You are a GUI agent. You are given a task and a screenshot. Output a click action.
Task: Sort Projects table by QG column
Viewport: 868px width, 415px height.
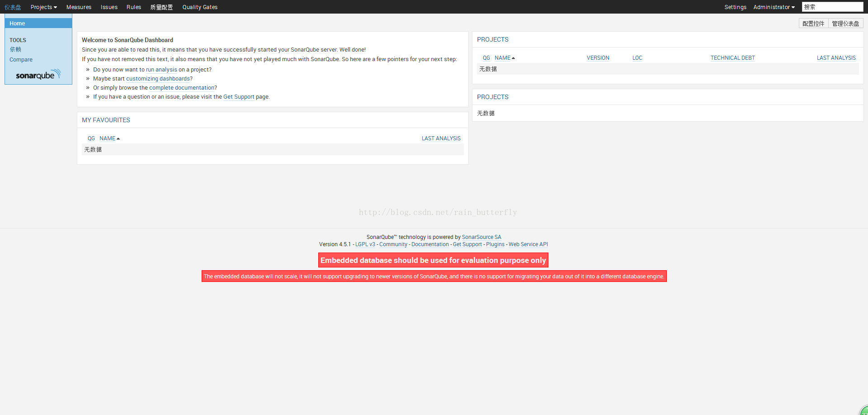[486, 58]
